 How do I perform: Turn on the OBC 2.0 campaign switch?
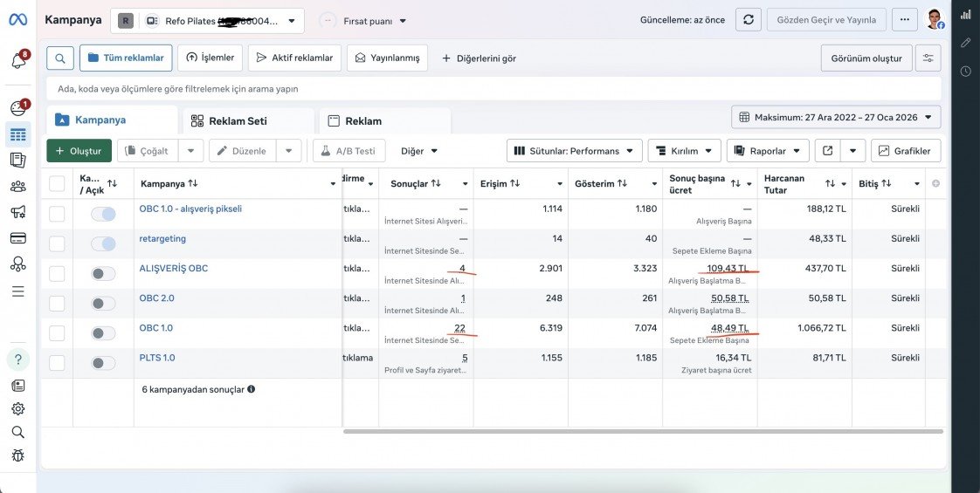point(103,304)
